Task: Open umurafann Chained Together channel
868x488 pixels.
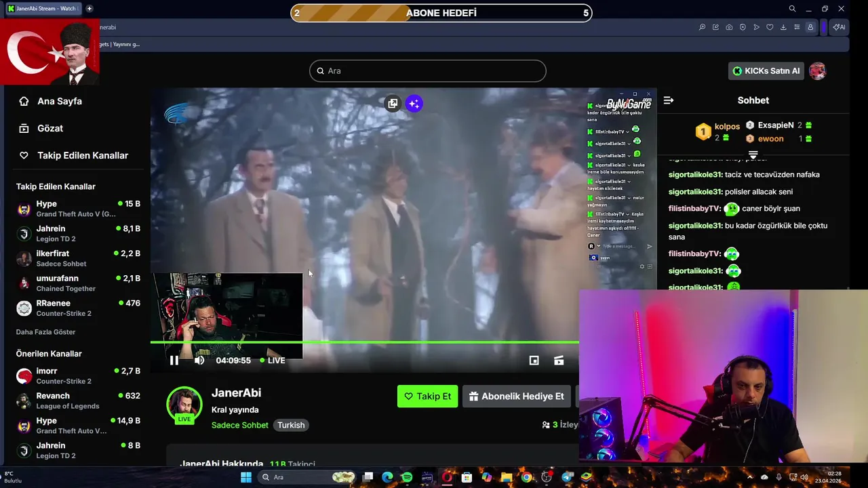Action: 78,283
